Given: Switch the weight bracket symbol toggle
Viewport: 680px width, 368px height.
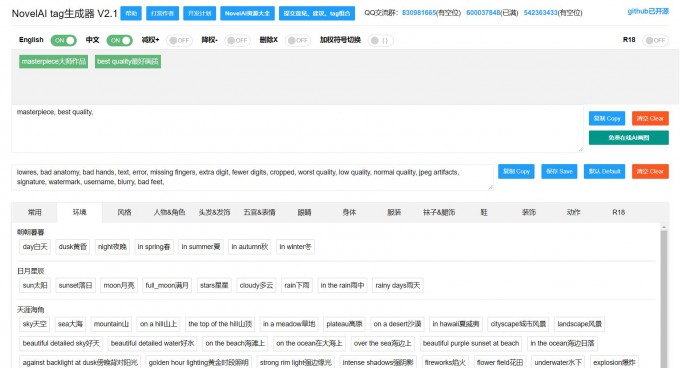Looking at the screenshot, I should pyautogui.click(x=380, y=40).
